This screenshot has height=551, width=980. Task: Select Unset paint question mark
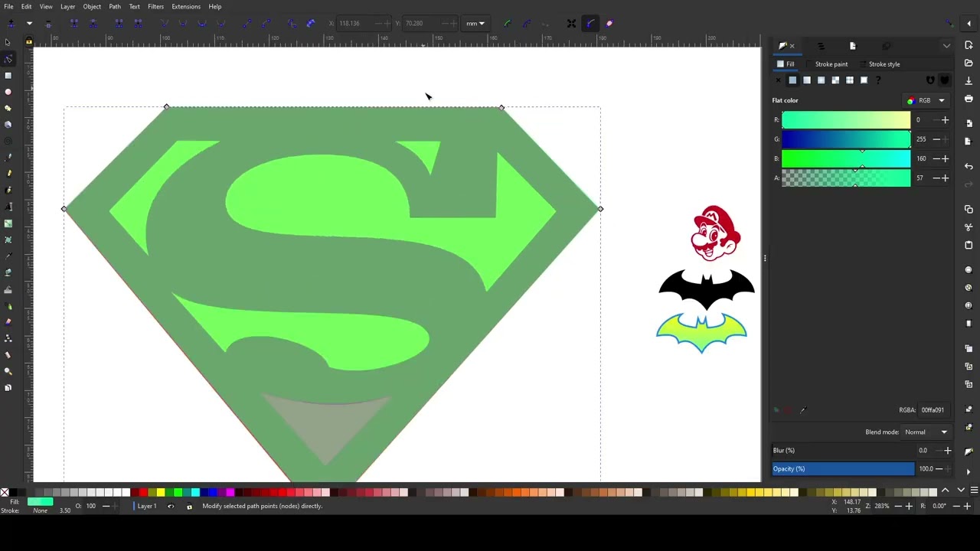click(x=878, y=80)
